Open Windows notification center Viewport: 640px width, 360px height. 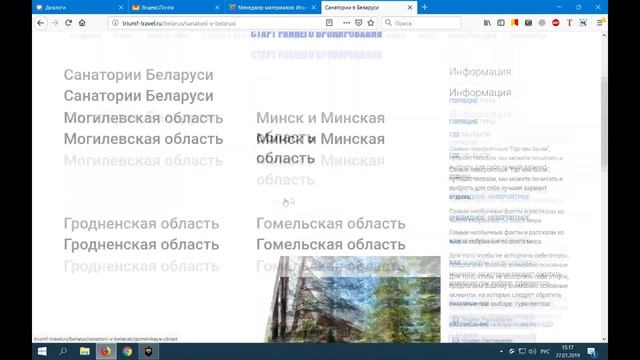click(x=592, y=351)
